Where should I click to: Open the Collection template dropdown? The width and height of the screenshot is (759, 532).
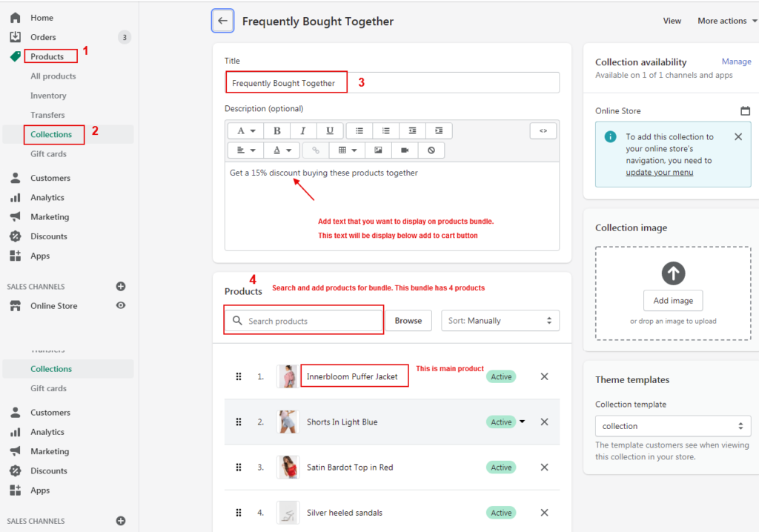tap(672, 426)
